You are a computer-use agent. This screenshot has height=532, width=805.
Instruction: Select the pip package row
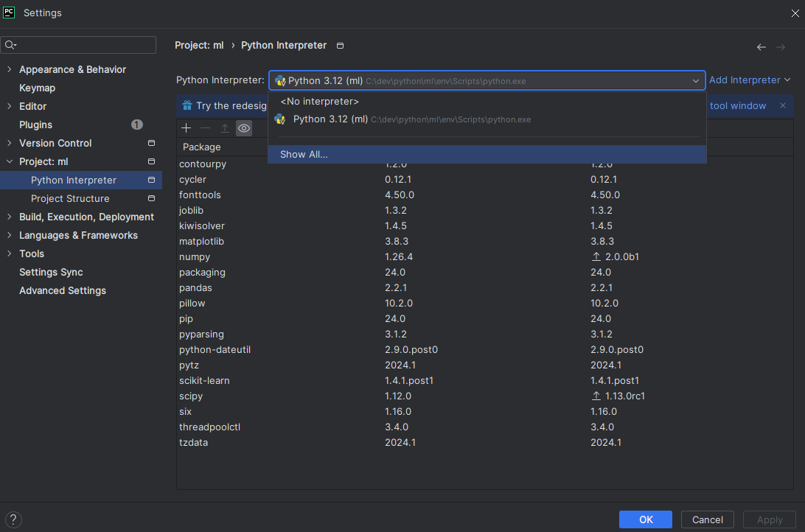coord(485,318)
